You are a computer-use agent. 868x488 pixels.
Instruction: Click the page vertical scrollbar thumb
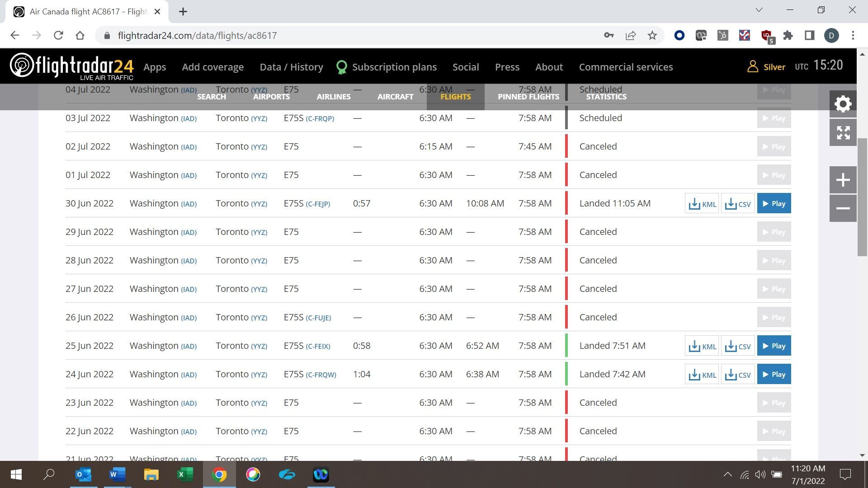(862, 197)
